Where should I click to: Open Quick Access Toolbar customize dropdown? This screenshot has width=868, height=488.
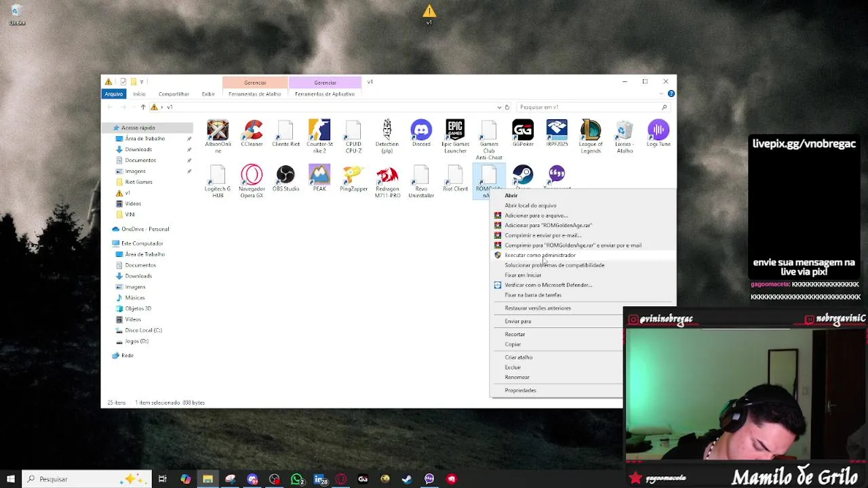(141, 82)
